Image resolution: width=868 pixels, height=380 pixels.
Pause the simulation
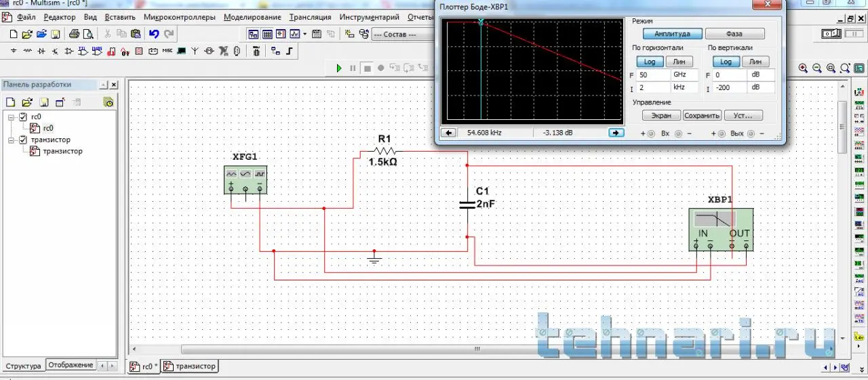353,68
